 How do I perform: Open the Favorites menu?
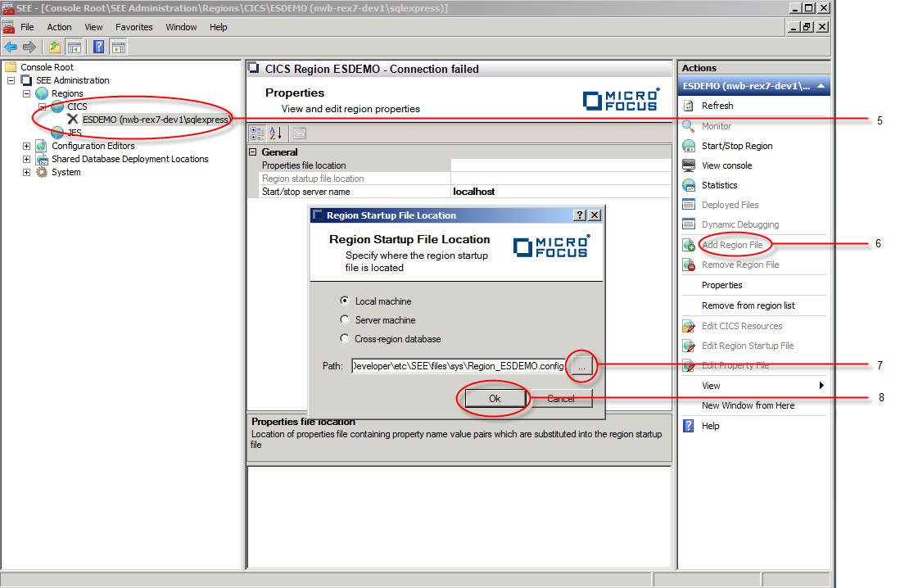133,27
